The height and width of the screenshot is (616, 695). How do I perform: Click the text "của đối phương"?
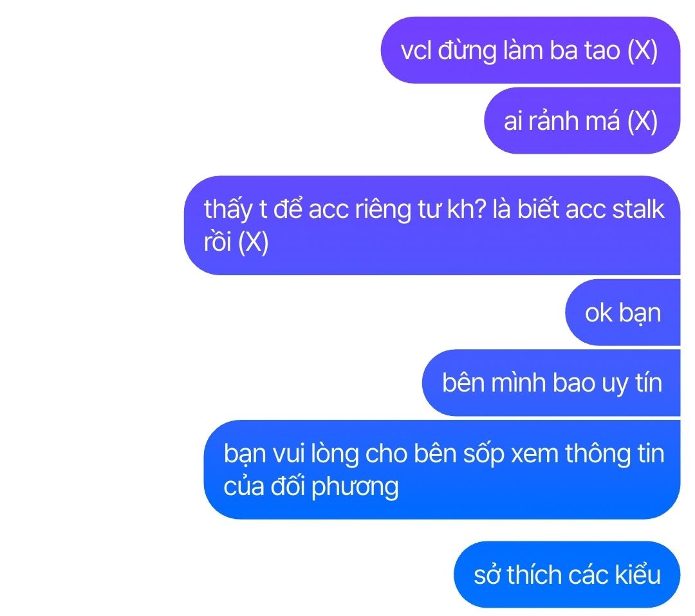[311, 486]
